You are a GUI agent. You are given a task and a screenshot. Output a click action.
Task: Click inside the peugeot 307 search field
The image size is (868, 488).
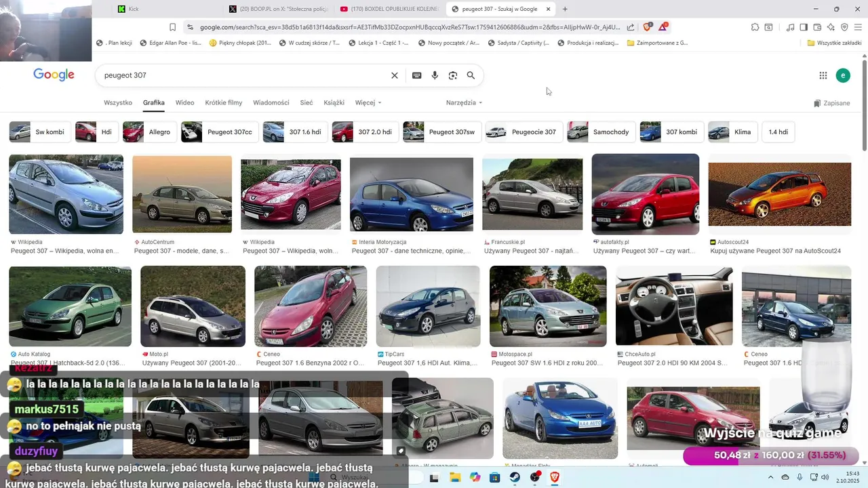(x=244, y=75)
